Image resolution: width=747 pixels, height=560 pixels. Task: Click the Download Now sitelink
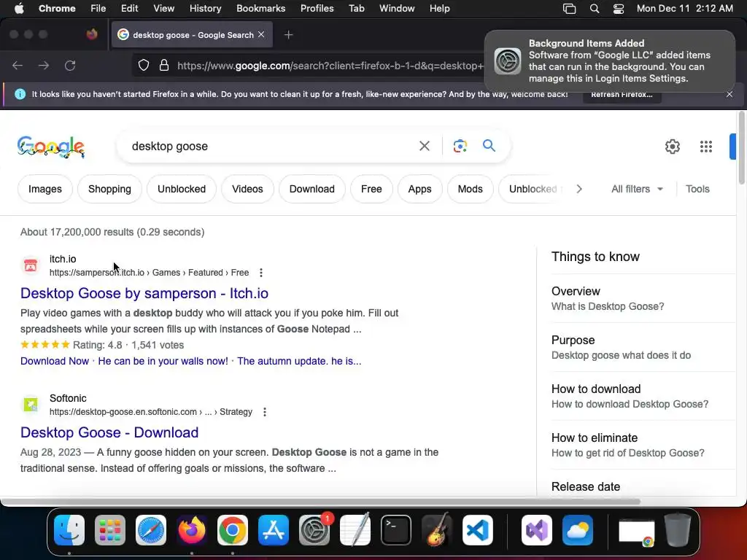tap(55, 361)
